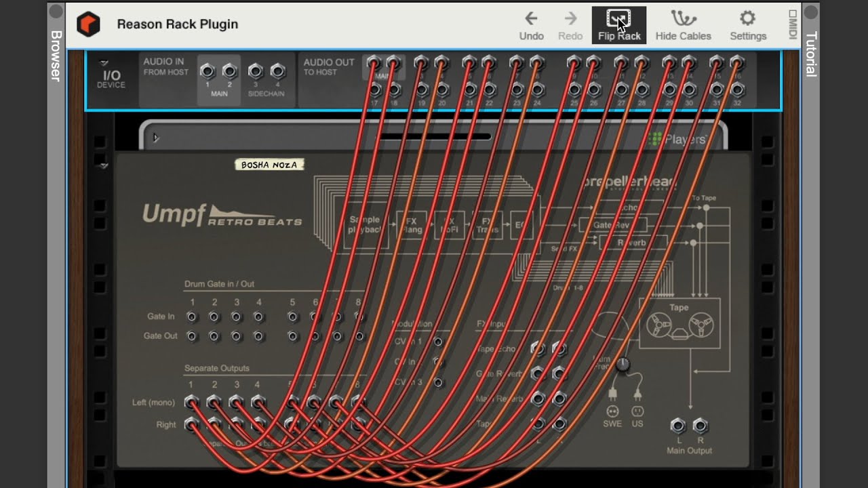Click Separate Output Right jack 1

click(x=192, y=425)
